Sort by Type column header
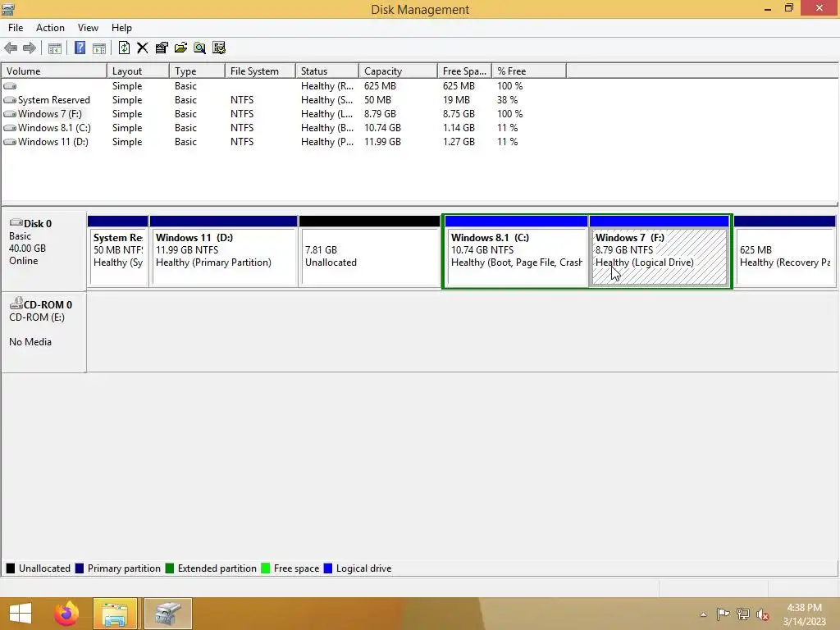Screen dimensions: 840x630 [197, 71]
